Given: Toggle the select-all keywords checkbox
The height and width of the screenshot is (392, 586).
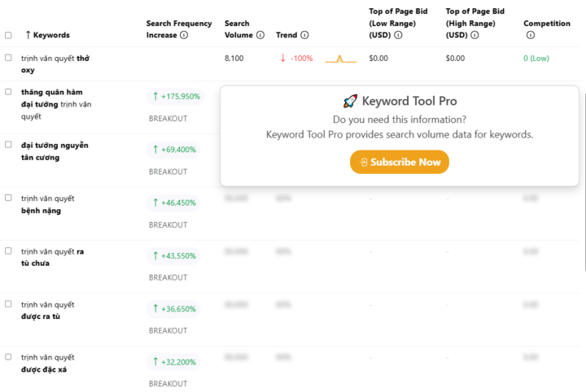Looking at the screenshot, I should [x=8, y=35].
